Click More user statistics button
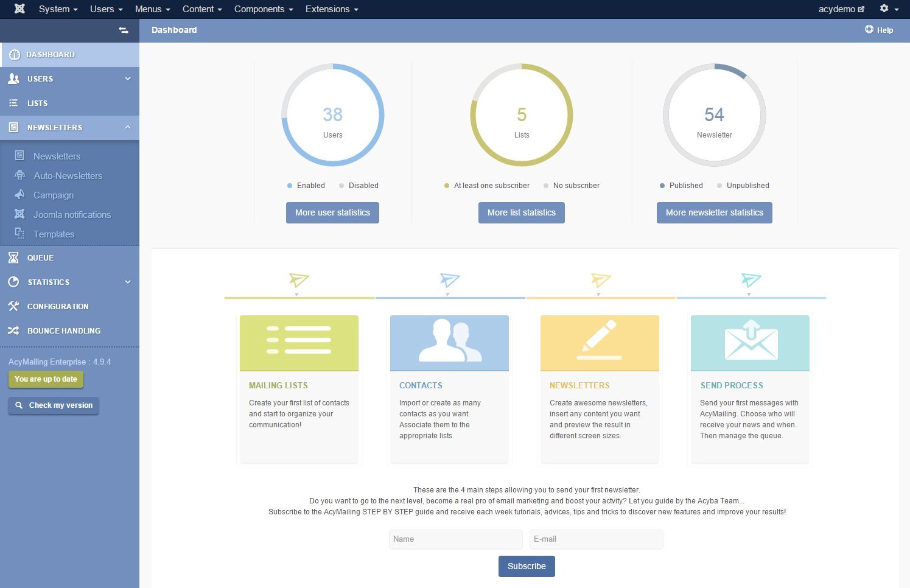The image size is (910, 588). tap(332, 212)
